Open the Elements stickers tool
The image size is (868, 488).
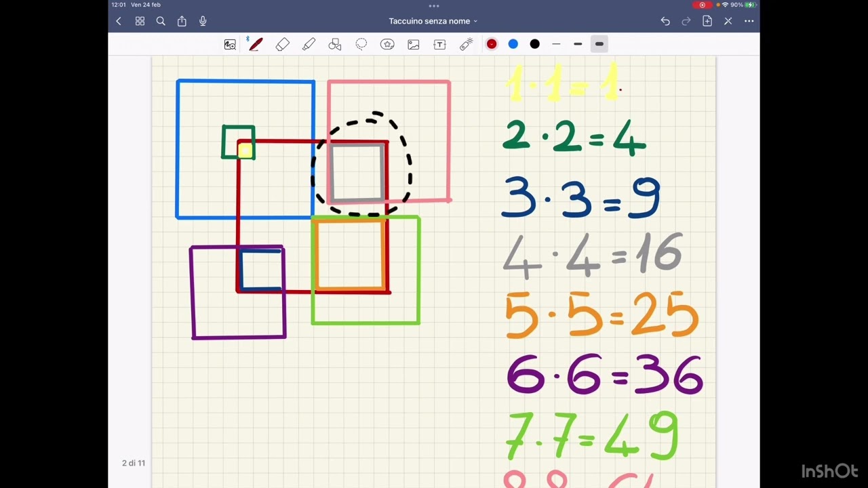click(x=387, y=44)
